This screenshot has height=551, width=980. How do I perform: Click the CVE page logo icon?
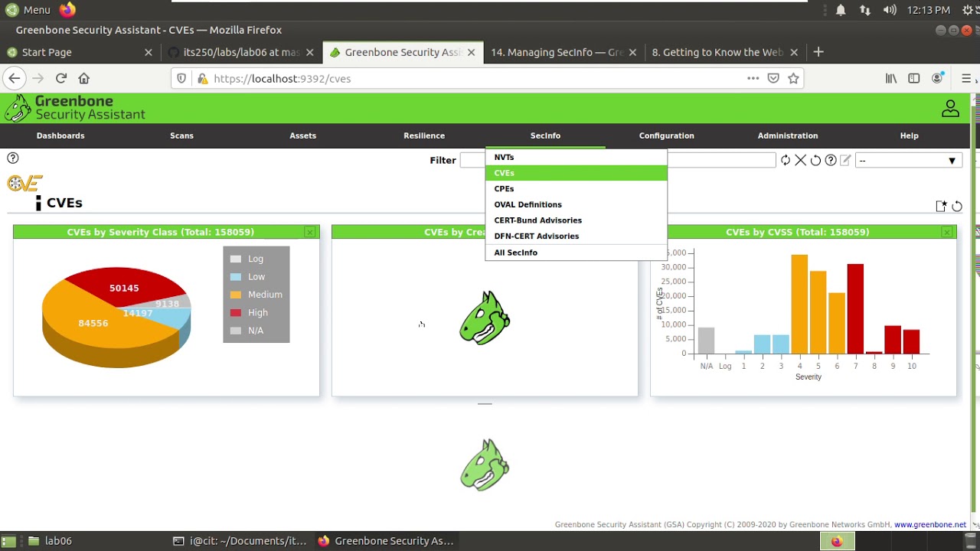pos(24,184)
